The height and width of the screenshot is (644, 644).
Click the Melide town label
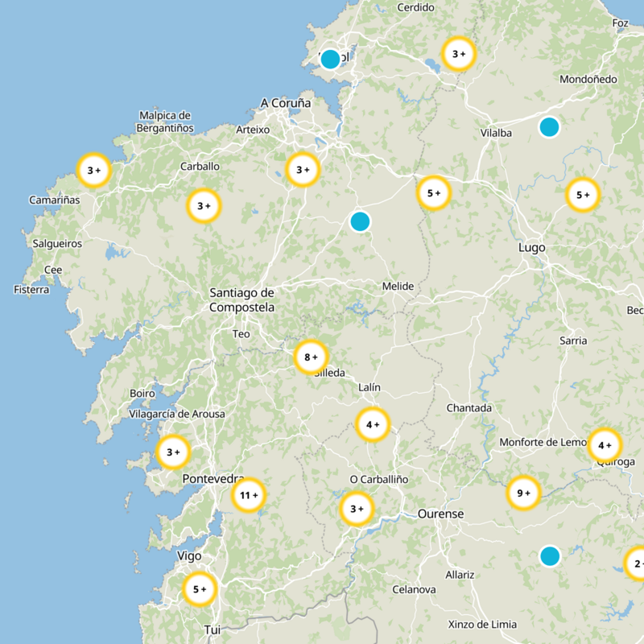(398, 287)
